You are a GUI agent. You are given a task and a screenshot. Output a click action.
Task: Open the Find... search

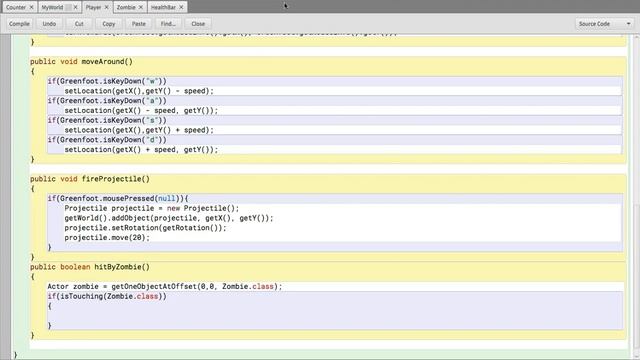(x=168, y=24)
